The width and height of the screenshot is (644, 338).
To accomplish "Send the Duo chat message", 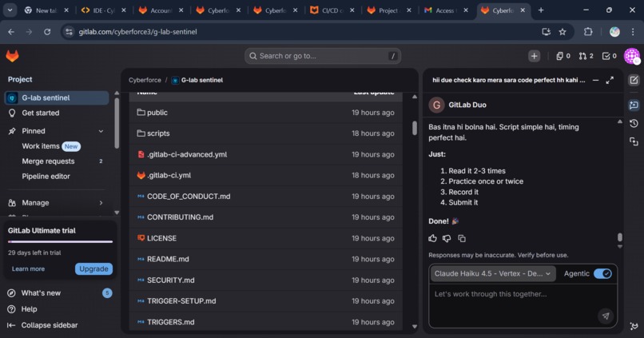I will click(606, 316).
